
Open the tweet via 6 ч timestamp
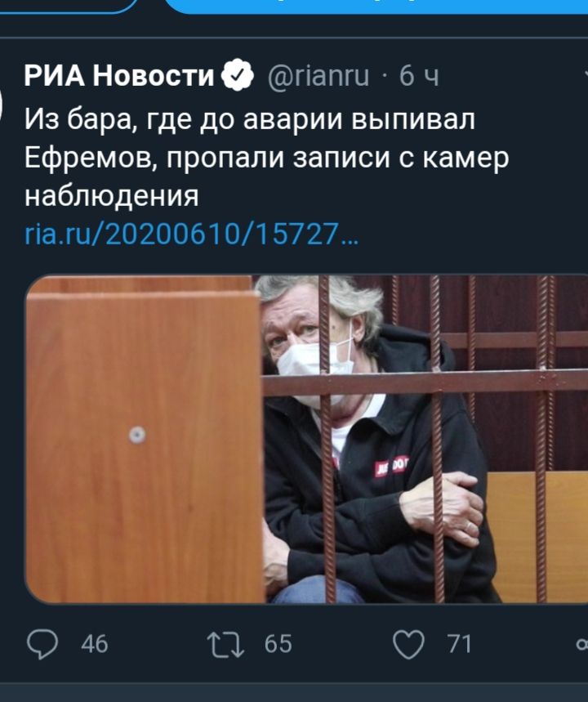point(419,75)
